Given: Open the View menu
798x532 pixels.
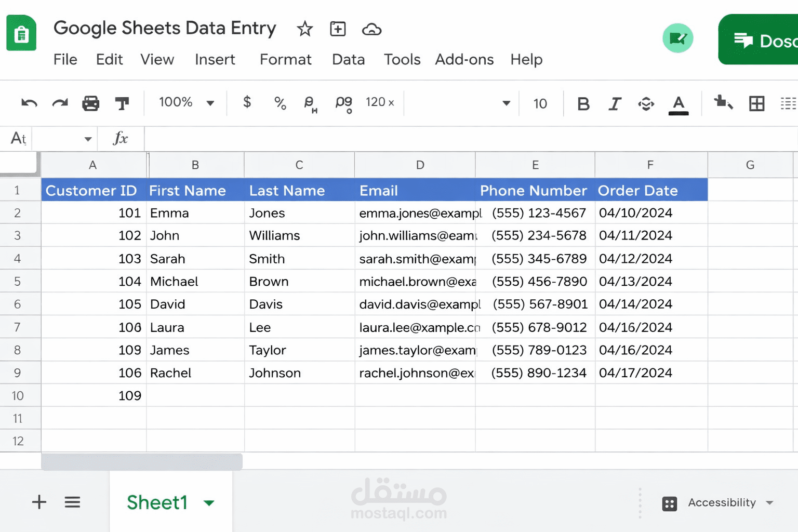Looking at the screenshot, I should click(x=157, y=60).
